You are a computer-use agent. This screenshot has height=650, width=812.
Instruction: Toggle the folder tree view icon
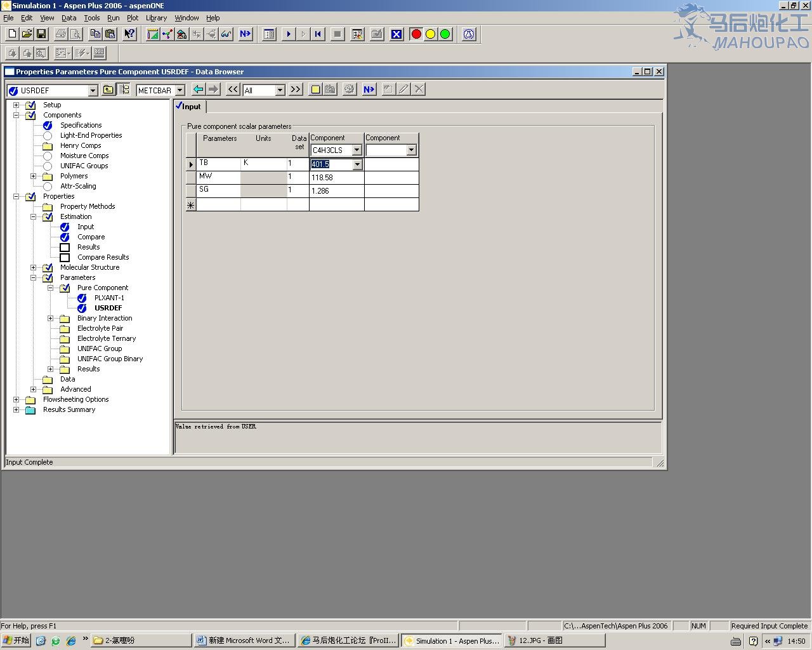[x=124, y=90]
